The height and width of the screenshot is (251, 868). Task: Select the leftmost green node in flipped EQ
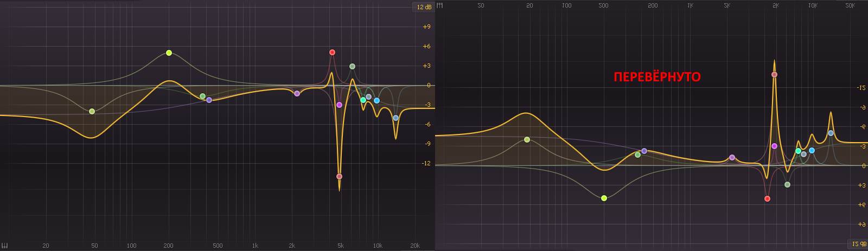point(527,140)
